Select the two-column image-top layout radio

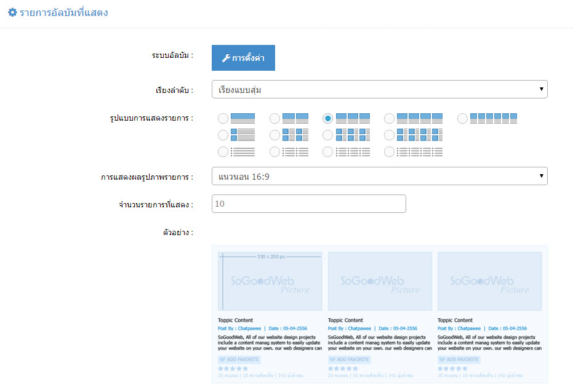coord(274,118)
